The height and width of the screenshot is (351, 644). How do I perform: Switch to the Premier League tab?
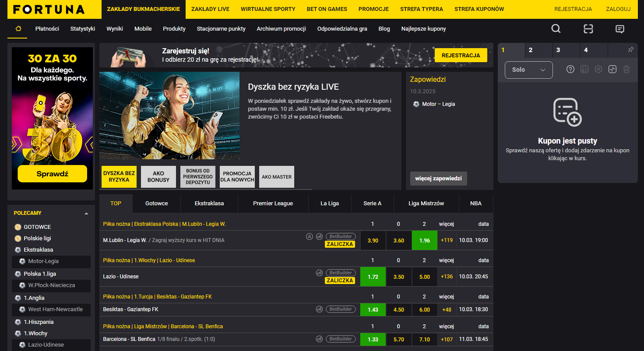coord(273,203)
